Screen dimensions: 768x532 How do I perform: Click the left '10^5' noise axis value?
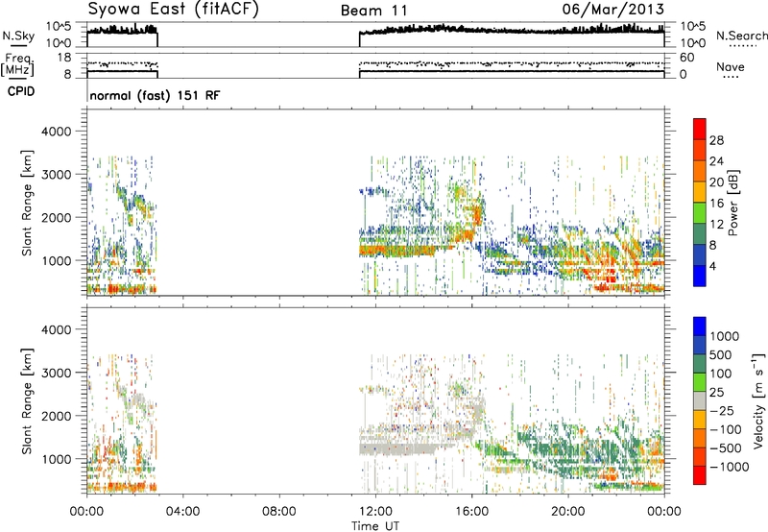tap(59, 26)
